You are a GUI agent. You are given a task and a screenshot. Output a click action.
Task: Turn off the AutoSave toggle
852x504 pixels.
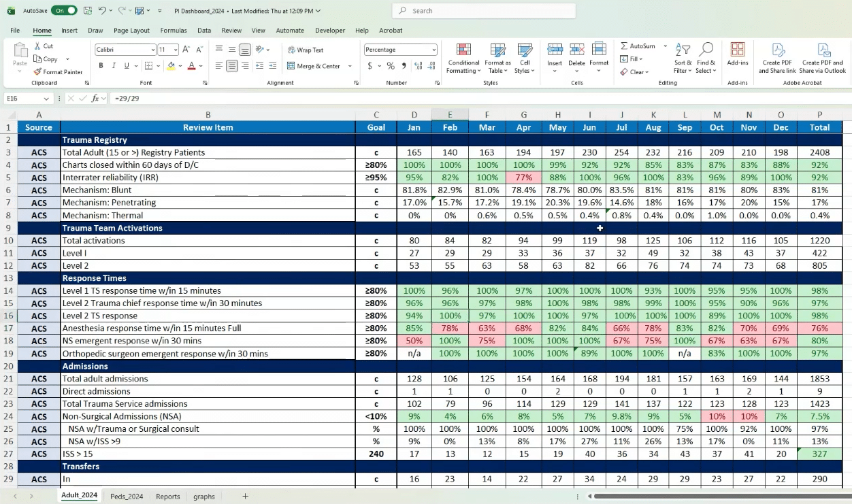63,11
